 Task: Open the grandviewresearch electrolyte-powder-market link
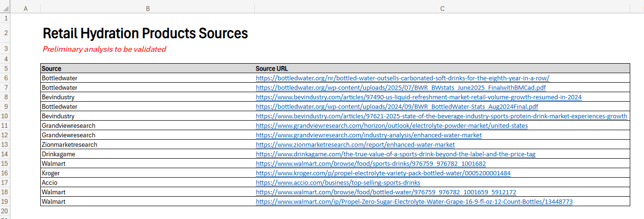click(x=392, y=125)
